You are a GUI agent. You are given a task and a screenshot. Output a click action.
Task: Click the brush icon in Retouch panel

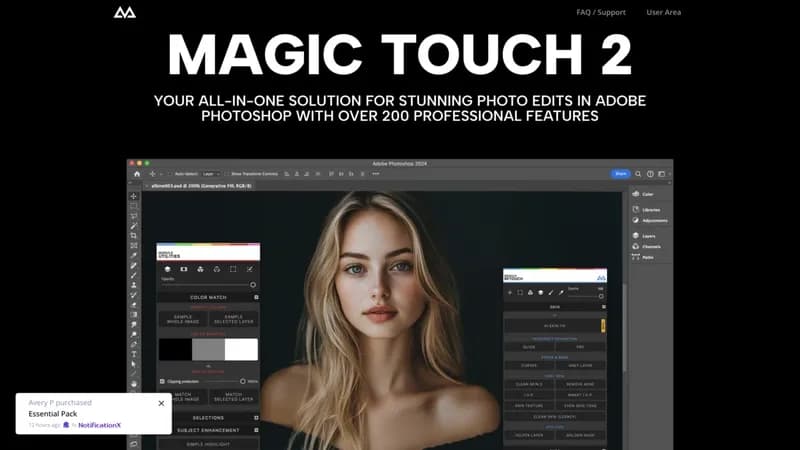[551, 292]
